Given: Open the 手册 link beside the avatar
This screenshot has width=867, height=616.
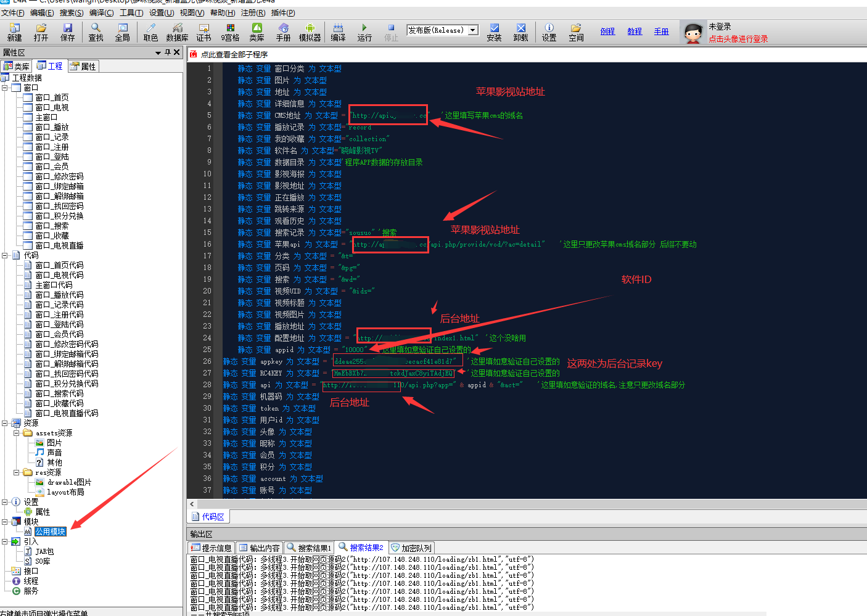Looking at the screenshot, I should pyautogui.click(x=661, y=31).
